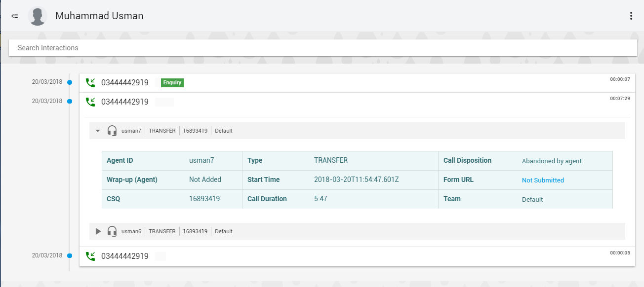The width and height of the screenshot is (644, 287).
Task: Select the timeline dot for the 00:00:05 call
Action: point(70,256)
